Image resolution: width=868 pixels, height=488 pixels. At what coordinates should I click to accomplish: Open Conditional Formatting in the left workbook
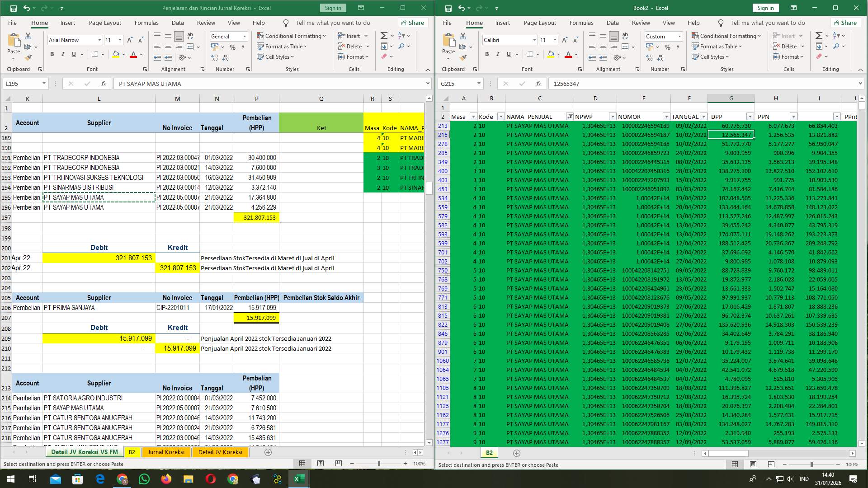coord(292,36)
